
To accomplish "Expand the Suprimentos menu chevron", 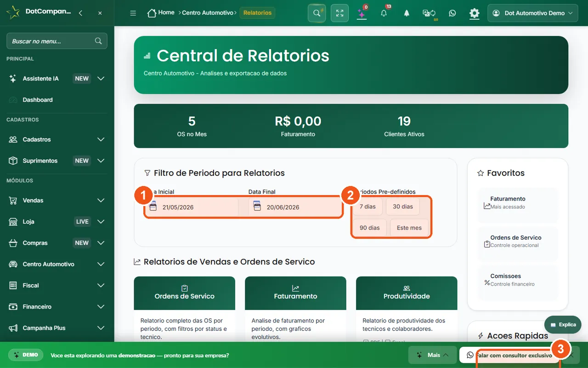I will pyautogui.click(x=101, y=161).
